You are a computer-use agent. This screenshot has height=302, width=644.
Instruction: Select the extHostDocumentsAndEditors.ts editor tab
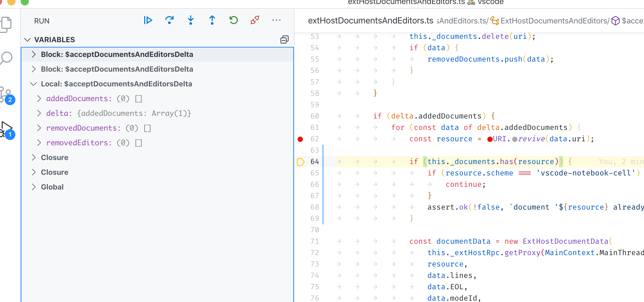pos(371,21)
